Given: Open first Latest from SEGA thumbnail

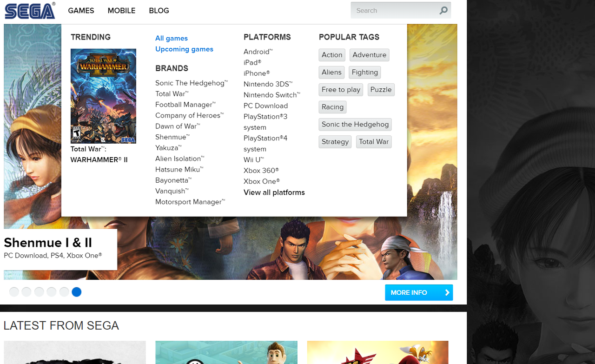Looking at the screenshot, I should [x=75, y=352].
